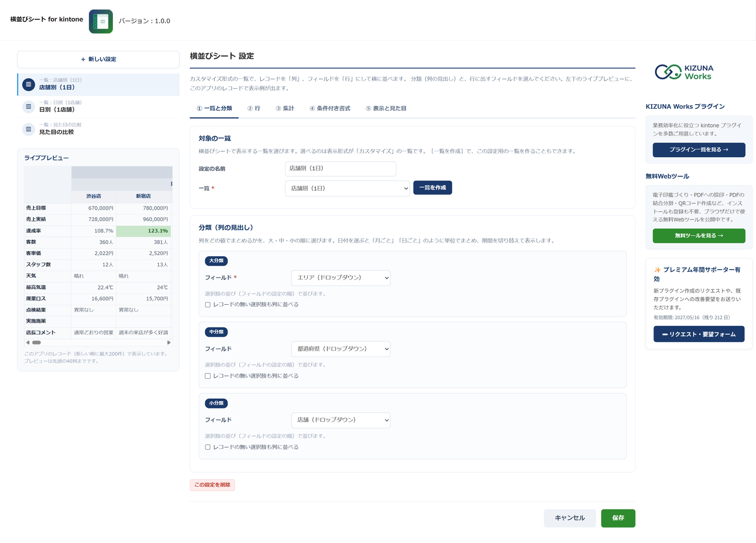This screenshot has height=543, width=756.
Task: Enable 中分類 レコードの無い選択肢も列に並べる checkbox
Action: (x=208, y=376)
